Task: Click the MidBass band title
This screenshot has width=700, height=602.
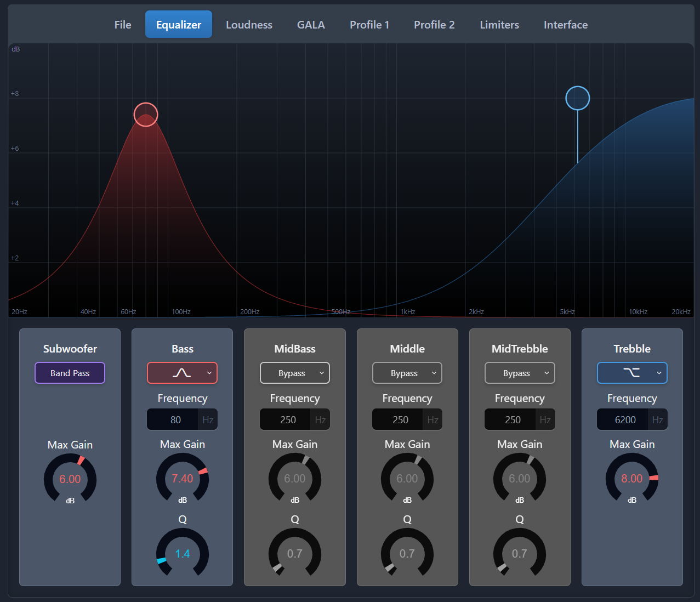Action: [295, 349]
